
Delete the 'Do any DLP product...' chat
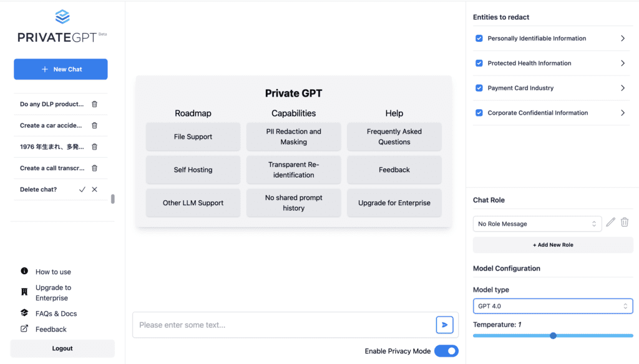[x=95, y=104]
